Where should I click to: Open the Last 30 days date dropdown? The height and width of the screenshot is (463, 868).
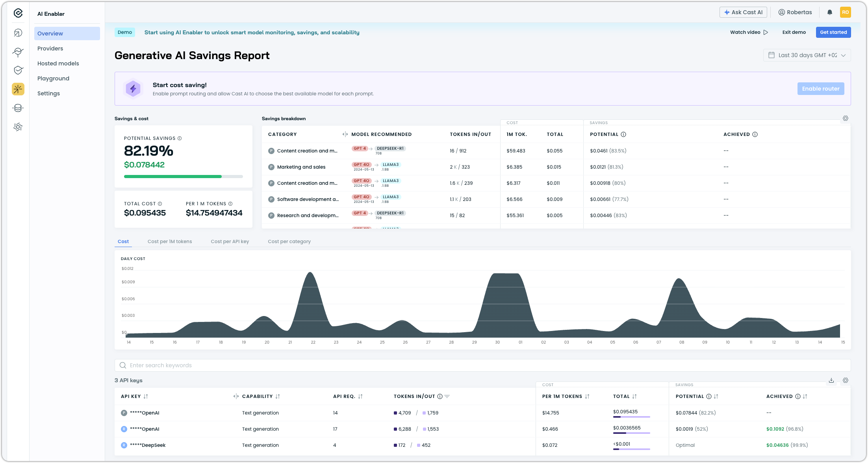[x=807, y=55]
